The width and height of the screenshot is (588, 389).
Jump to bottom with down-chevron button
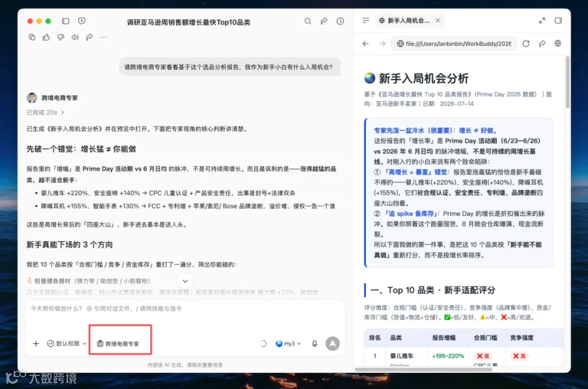pyautogui.click(x=186, y=281)
